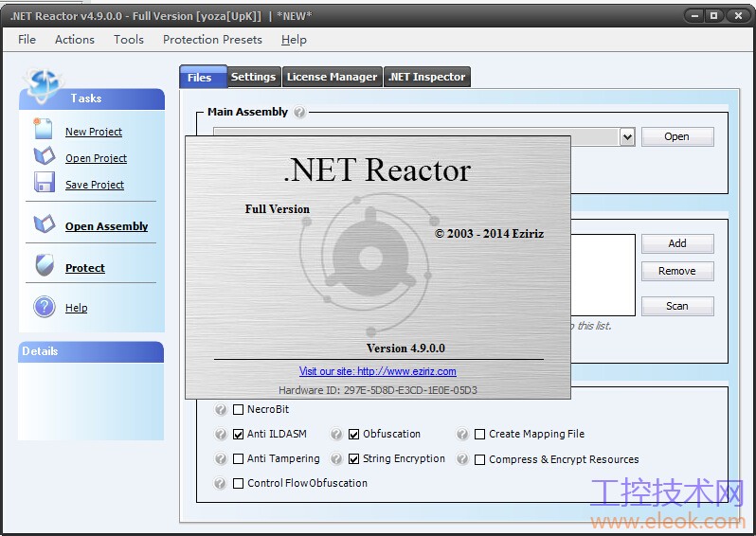Click help icon beside Compress & Encrypt Resources
Image resolution: width=756 pixels, height=536 pixels.
[462, 459]
